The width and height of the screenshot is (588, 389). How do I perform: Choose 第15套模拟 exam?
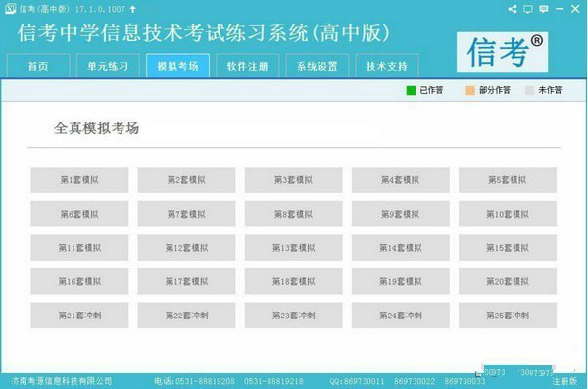click(x=508, y=248)
